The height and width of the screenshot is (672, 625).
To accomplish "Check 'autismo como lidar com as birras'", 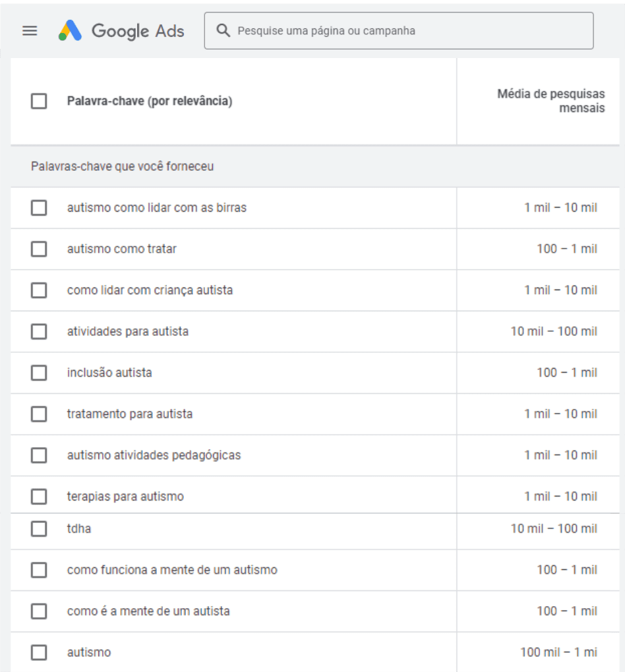I will click(39, 208).
